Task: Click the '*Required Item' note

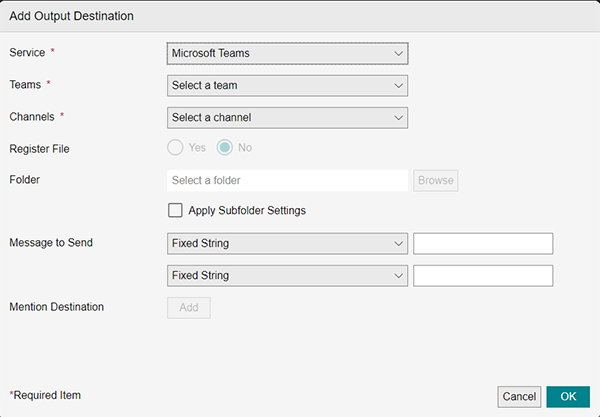Action: click(45, 395)
